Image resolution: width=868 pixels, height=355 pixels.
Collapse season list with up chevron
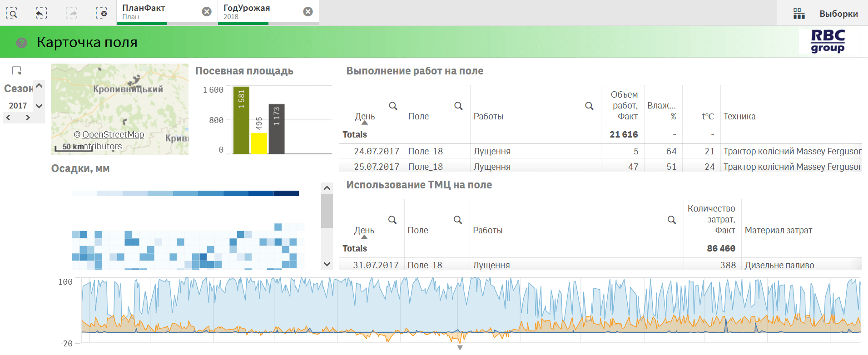click(39, 85)
